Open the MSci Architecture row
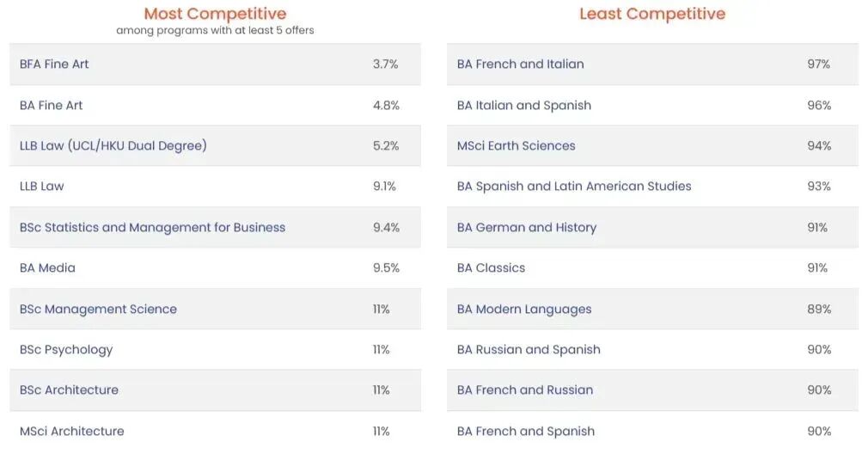868x454 pixels. 71,432
